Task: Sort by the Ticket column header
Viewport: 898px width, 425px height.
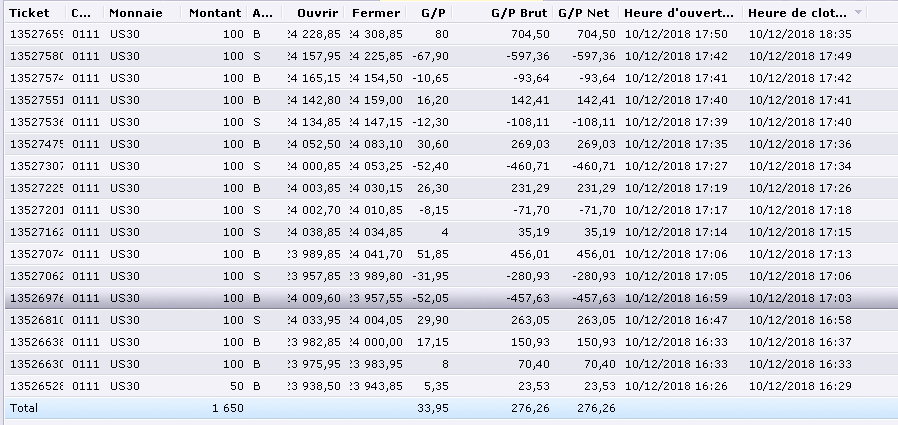Action: click(30, 14)
